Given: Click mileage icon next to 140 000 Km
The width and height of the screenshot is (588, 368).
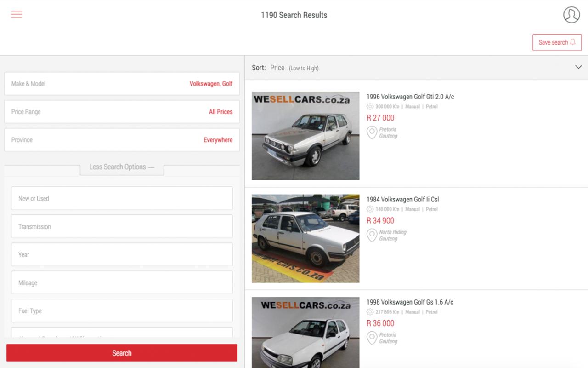Looking at the screenshot, I should click(370, 209).
